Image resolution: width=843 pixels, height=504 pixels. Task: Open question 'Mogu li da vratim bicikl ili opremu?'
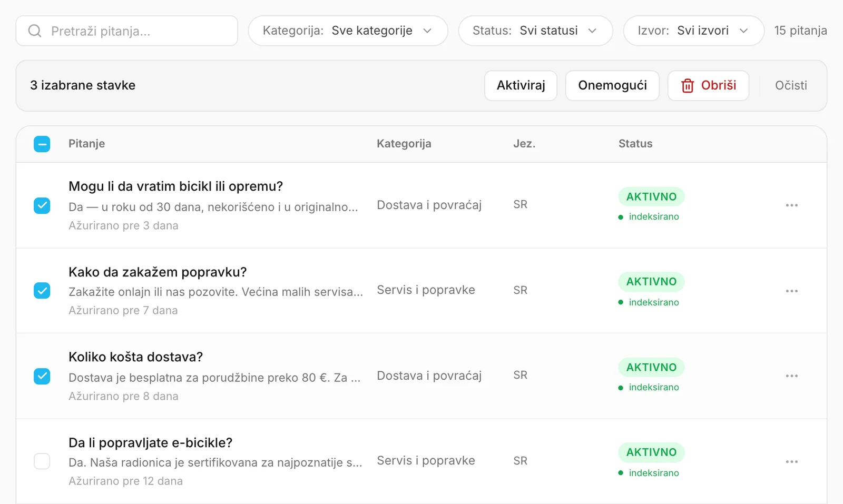[x=175, y=186]
